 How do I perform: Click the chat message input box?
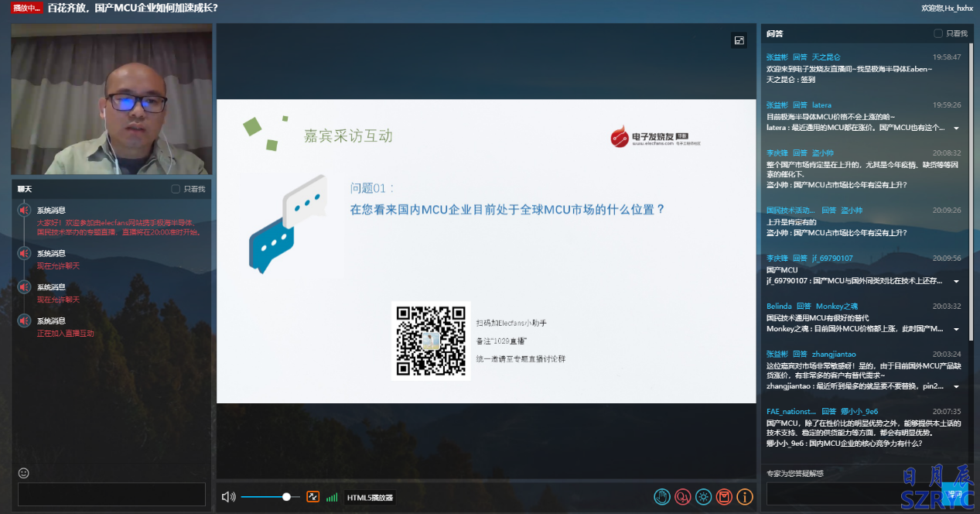[111, 495]
